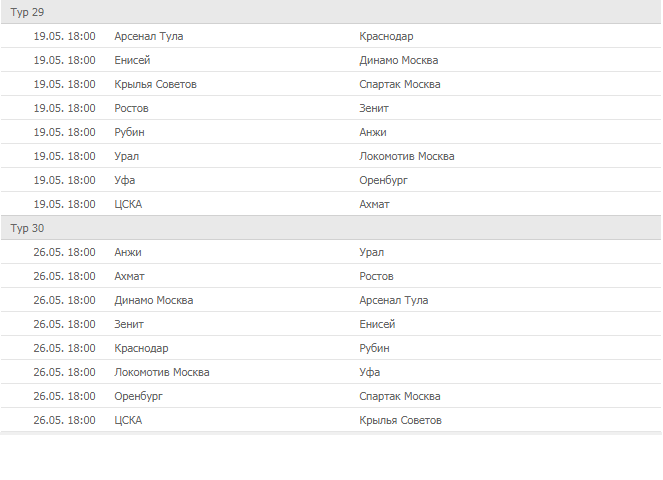Image resolution: width=663 pixels, height=480 pixels.
Task: Click home team Енисей in Тур 29
Action: tap(132, 60)
